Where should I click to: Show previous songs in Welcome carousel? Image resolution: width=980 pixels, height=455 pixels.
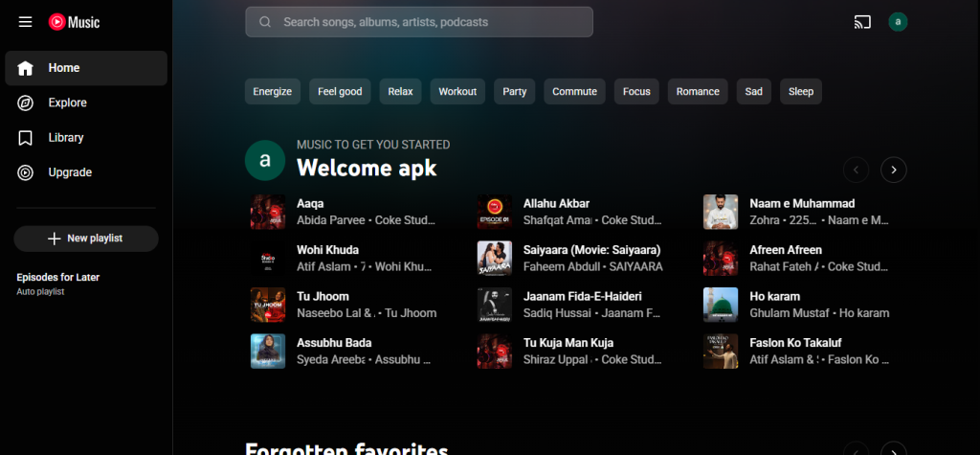click(x=856, y=170)
